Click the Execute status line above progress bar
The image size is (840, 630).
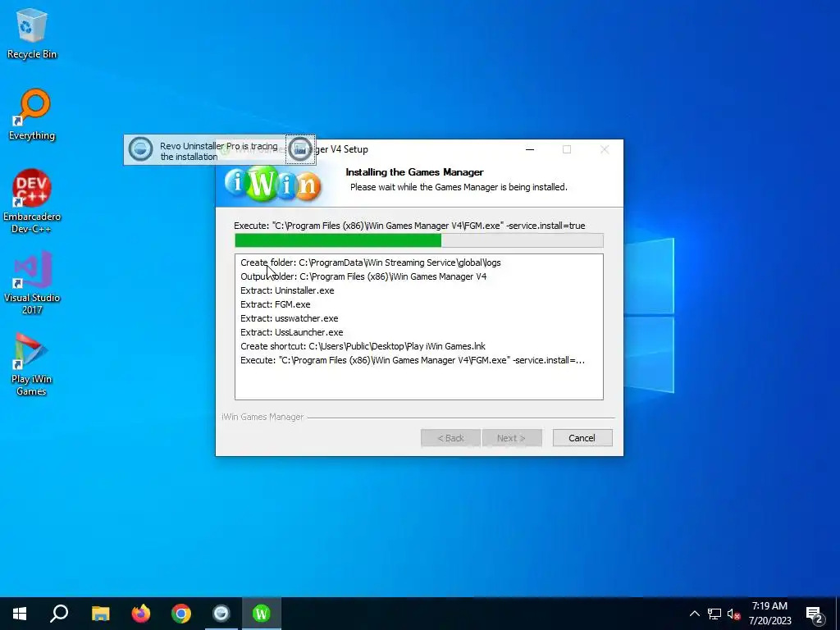tap(409, 226)
